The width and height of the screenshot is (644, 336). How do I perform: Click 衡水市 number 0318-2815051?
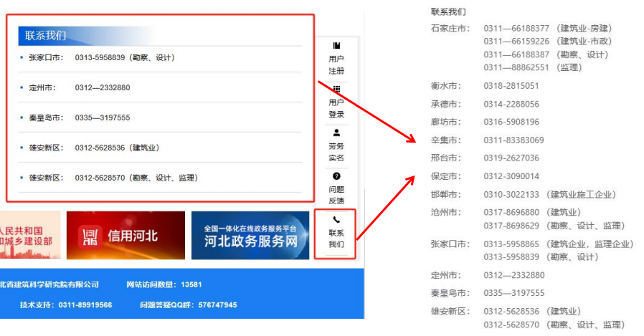click(511, 86)
